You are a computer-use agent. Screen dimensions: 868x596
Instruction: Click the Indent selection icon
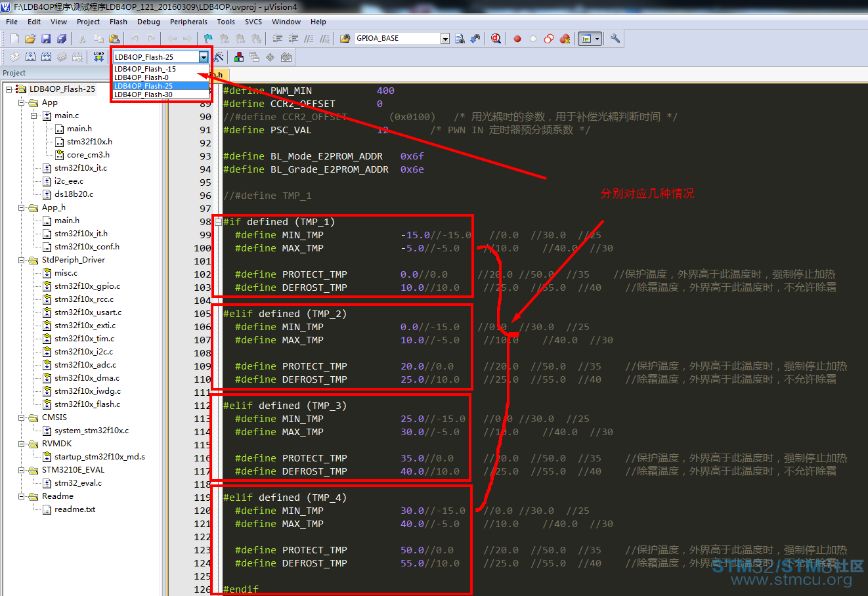(x=277, y=39)
